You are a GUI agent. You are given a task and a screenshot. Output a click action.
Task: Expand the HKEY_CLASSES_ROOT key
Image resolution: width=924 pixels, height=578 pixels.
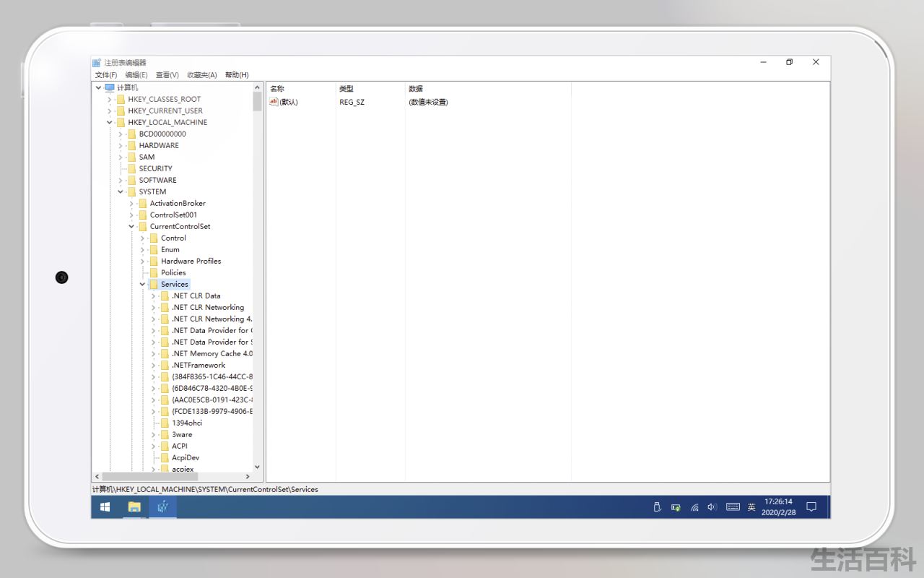click(110, 99)
